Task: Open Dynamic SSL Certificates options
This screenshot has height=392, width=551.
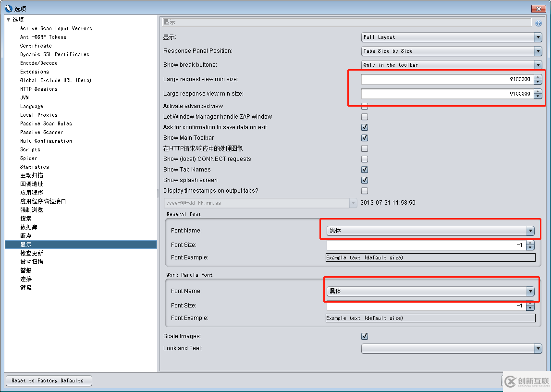Action: [x=54, y=54]
